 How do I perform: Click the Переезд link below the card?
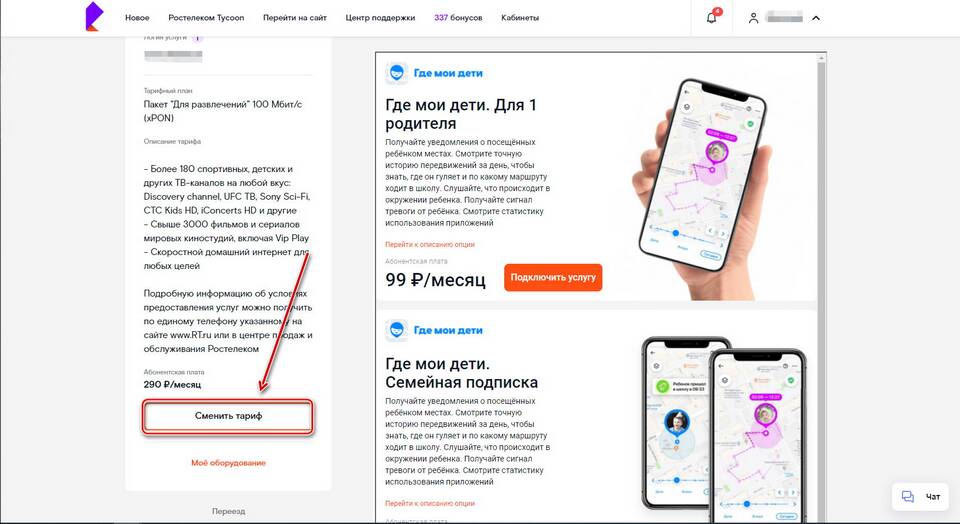click(228, 511)
